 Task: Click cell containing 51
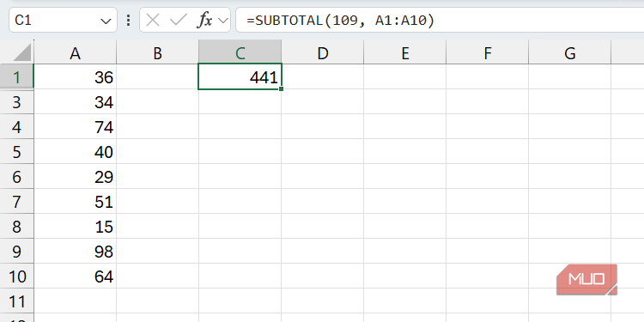click(x=76, y=201)
